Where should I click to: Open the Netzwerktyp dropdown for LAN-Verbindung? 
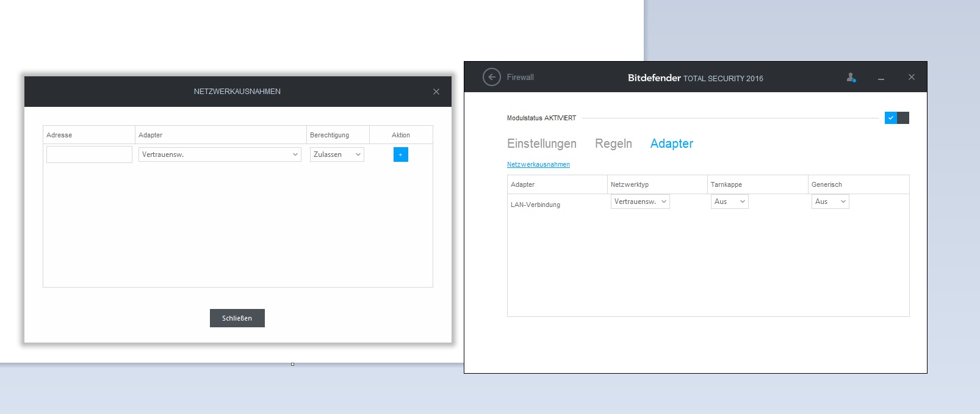click(640, 202)
